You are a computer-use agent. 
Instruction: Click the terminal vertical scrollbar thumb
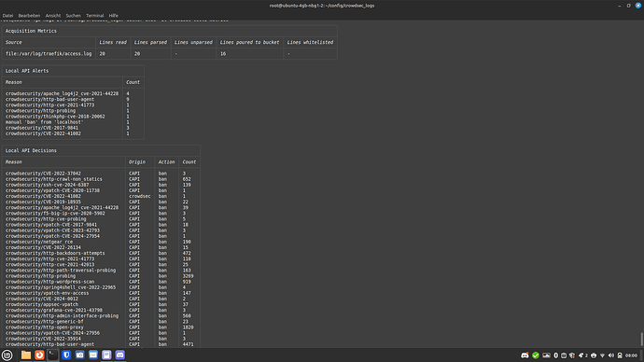641,339
